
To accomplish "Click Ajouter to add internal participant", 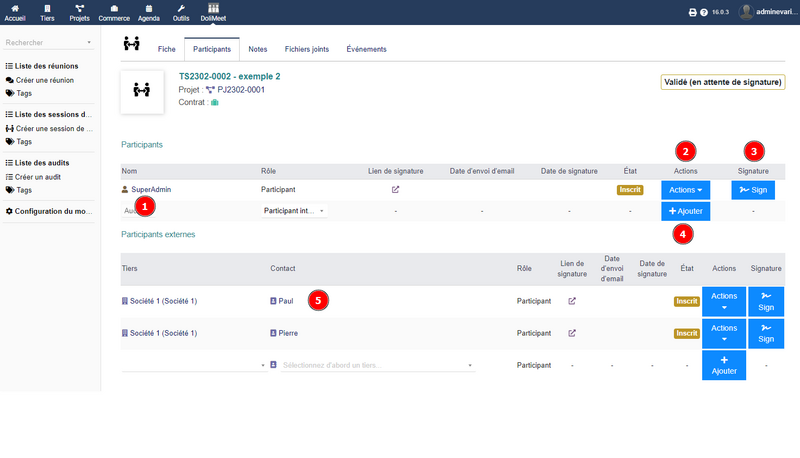I will 685,211.
